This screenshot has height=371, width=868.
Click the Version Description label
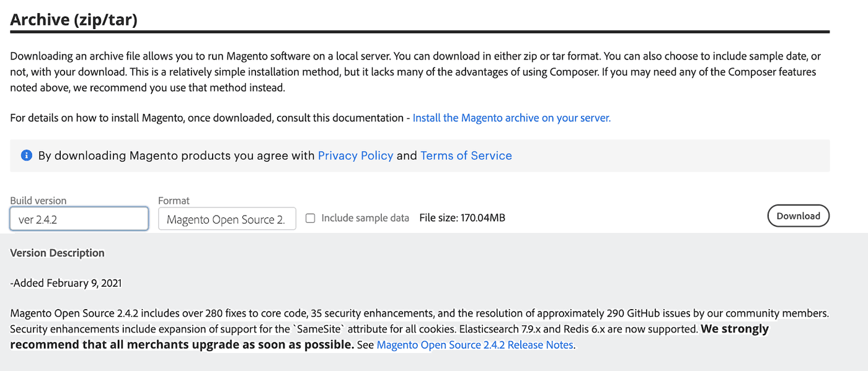tap(57, 253)
